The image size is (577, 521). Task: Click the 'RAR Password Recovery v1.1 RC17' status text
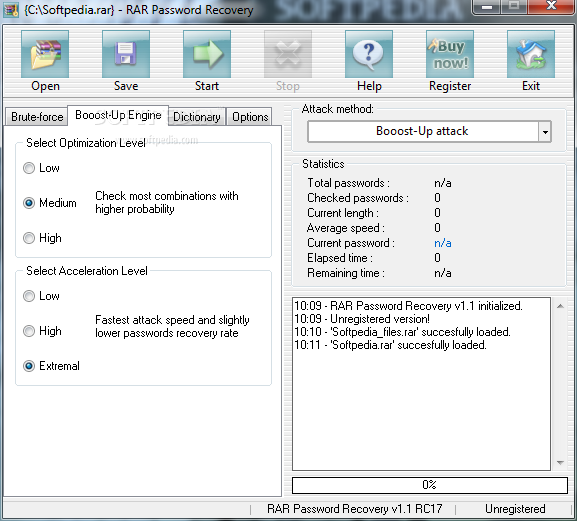click(x=354, y=509)
